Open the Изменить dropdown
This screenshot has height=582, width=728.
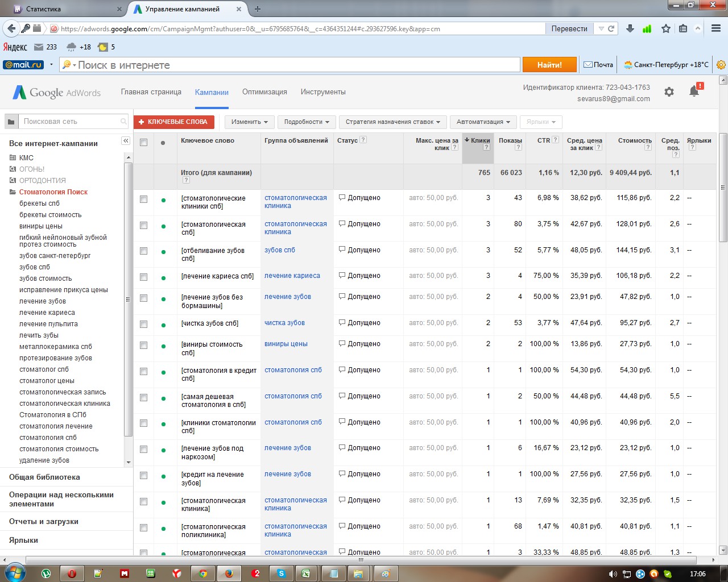[250, 122]
